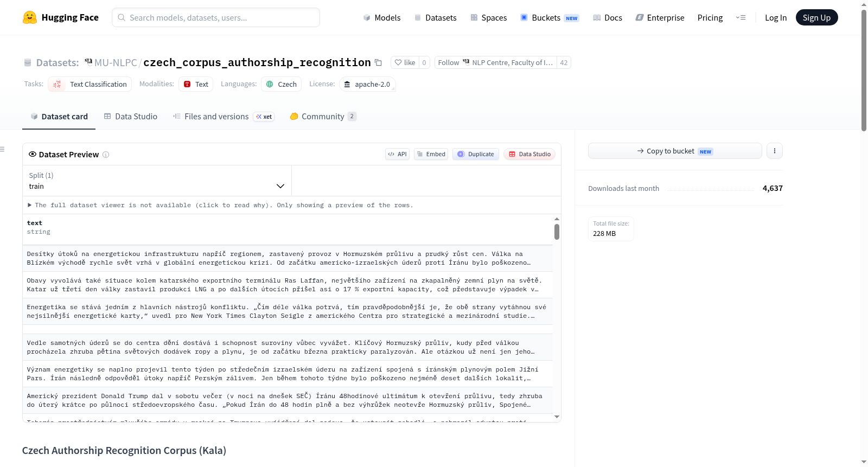Open the Pricing page
Image resolution: width=868 pixels, height=467 pixels.
[x=710, y=17]
